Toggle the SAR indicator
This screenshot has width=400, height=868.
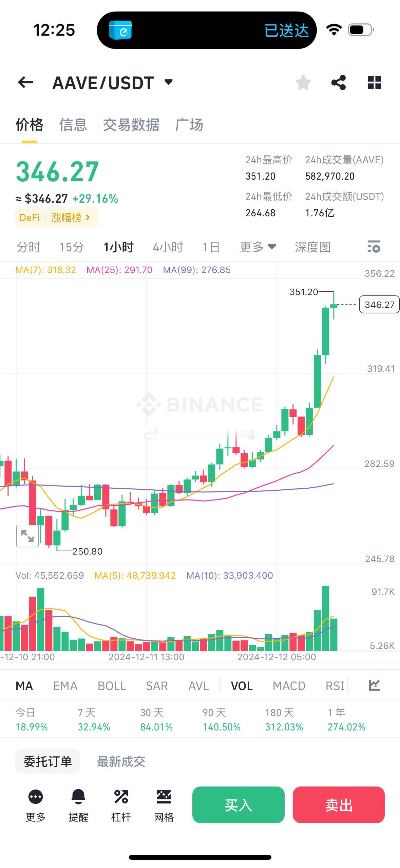[x=157, y=686]
